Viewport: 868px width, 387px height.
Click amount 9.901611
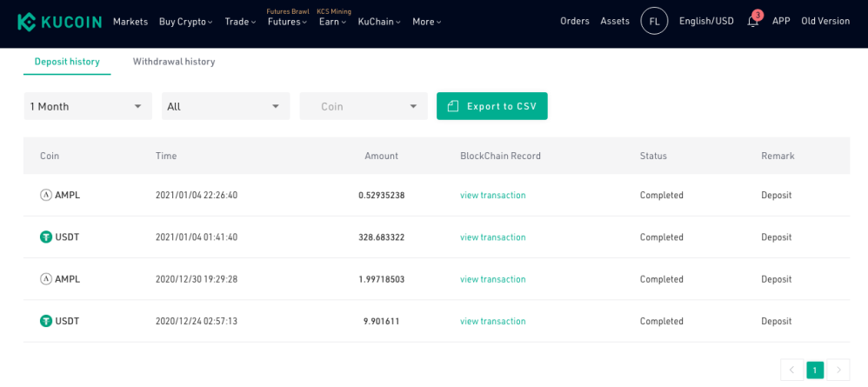pyautogui.click(x=382, y=321)
